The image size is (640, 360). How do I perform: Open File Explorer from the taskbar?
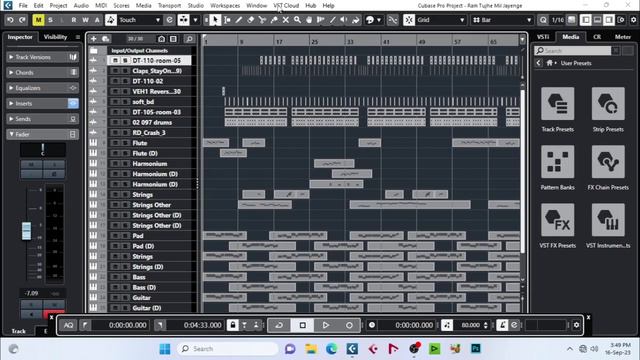pos(311,349)
